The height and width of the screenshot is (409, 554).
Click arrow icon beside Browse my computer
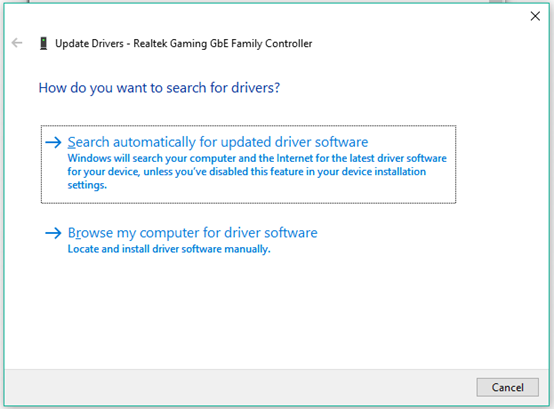(53, 233)
